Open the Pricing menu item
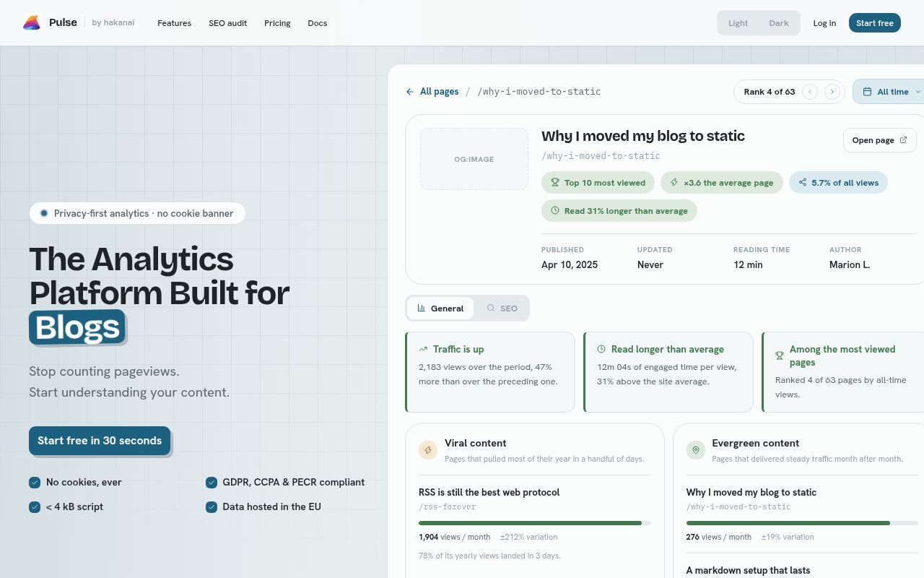 click(x=277, y=23)
